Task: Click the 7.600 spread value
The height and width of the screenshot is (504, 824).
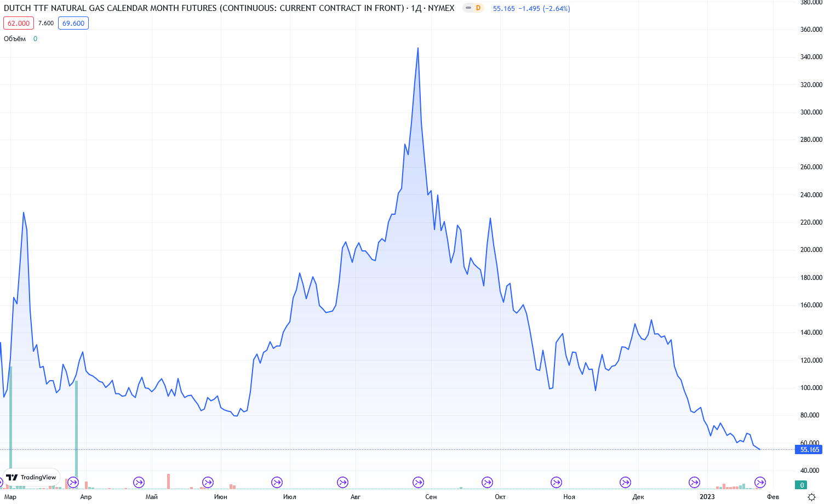Action: [46, 23]
